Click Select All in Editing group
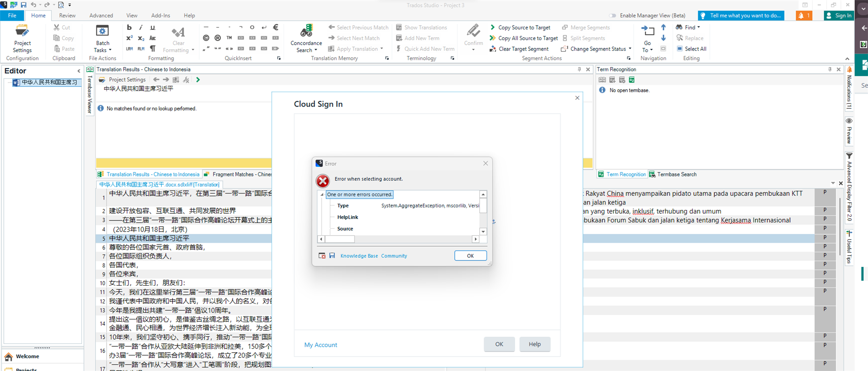Screen dimensions: 868x371 coord(692,49)
